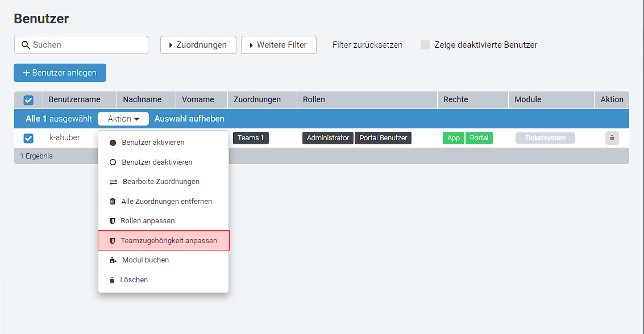The height and width of the screenshot is (334, 644).
Task: Collapse the Aktion dropdown
Action: (x=123, y=119)
